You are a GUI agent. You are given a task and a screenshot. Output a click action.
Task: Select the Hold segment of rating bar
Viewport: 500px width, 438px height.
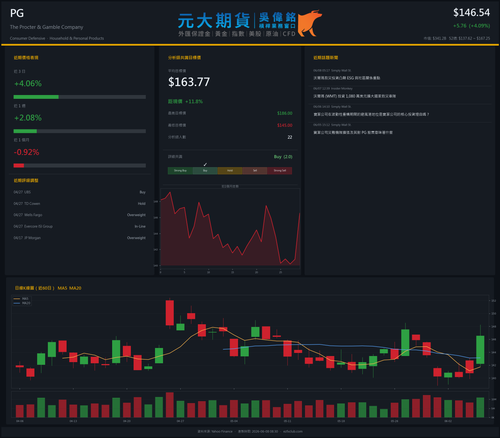point(230,171)
